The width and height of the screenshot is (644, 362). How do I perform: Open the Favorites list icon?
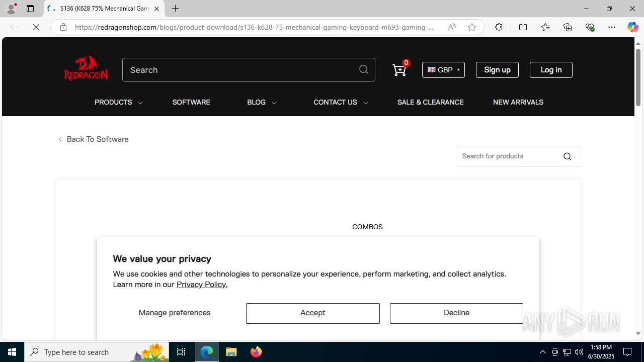click(545, 27)
